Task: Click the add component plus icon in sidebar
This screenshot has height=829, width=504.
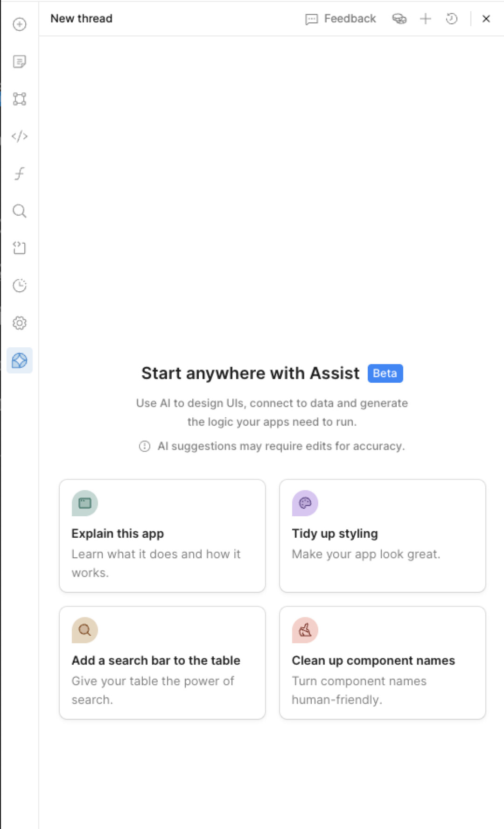Action: point(20,24)
